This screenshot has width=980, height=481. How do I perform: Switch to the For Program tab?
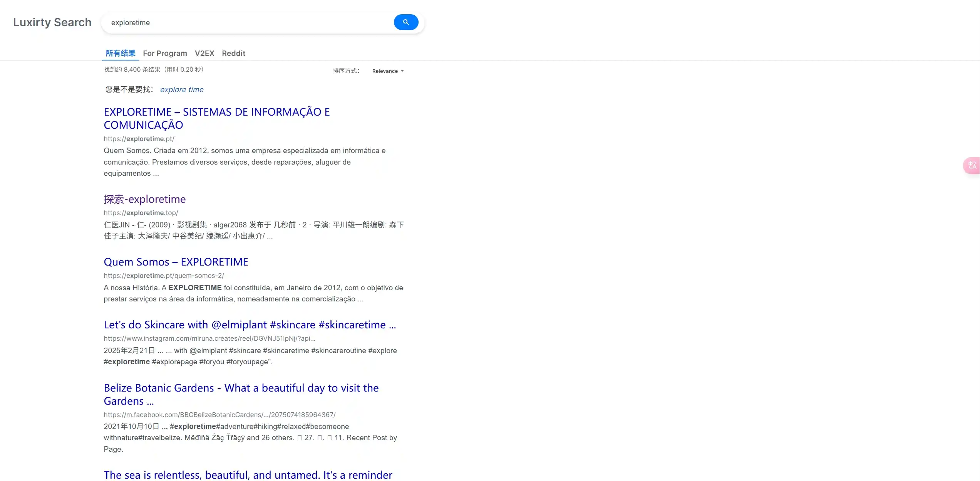[165, 54]
